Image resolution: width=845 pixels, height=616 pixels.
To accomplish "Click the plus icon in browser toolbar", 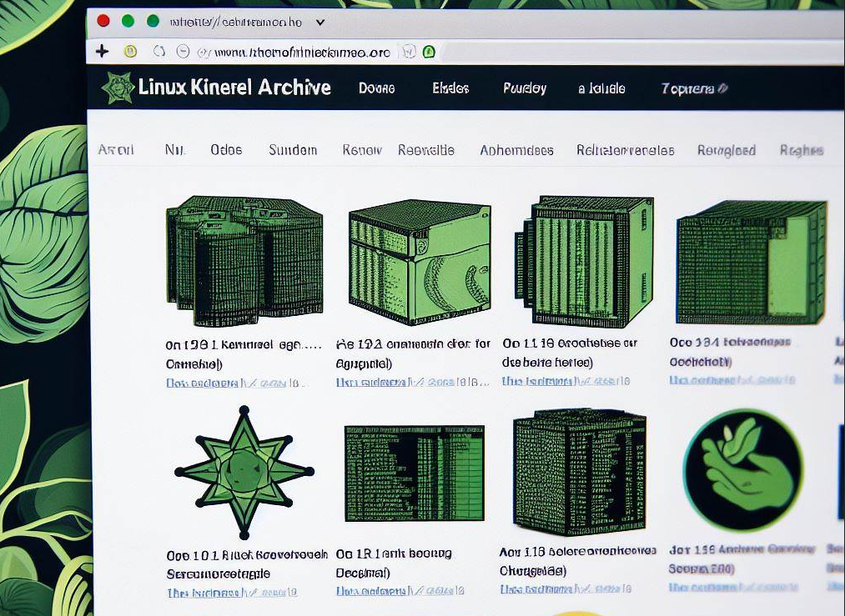I will (102, 51).
